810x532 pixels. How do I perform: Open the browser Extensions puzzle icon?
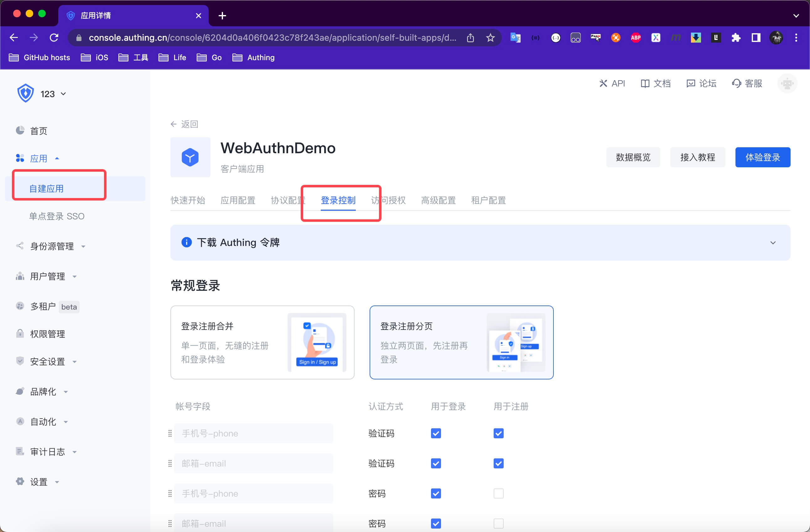(x=736, y=38)
